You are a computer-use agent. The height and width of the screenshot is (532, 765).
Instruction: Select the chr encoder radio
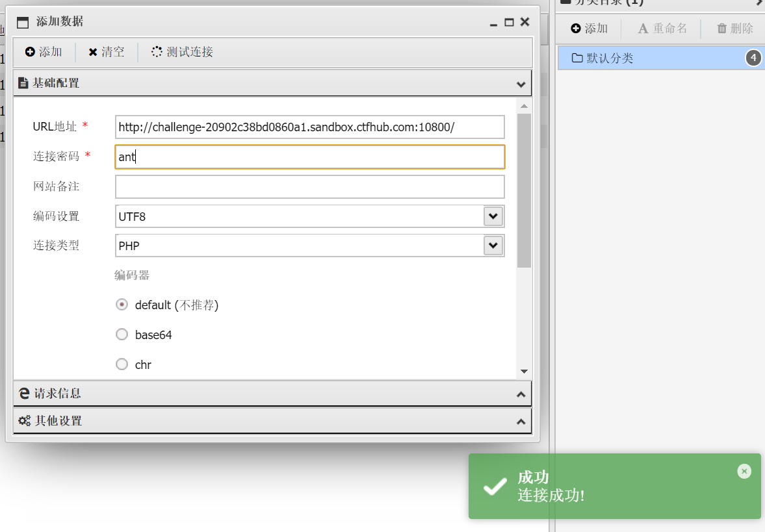click(122, 364)
